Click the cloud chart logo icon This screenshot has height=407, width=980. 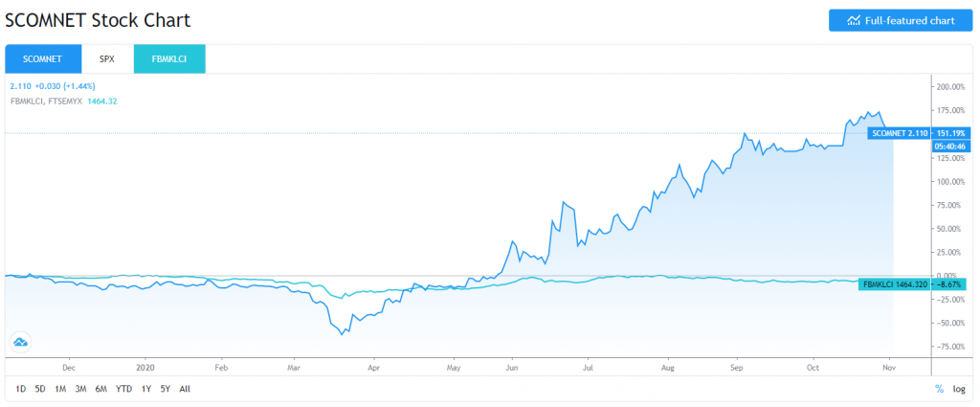(x=21, y=342)
